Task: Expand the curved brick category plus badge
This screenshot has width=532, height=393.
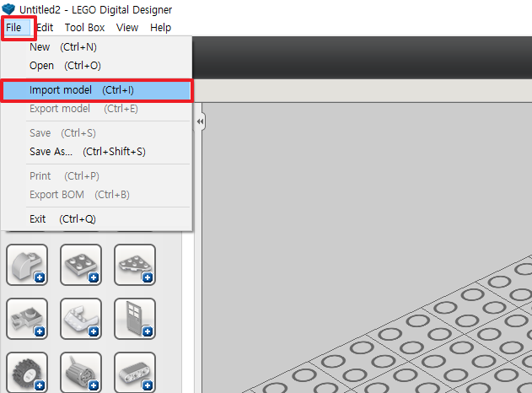Action: click(x=40, y=277)
